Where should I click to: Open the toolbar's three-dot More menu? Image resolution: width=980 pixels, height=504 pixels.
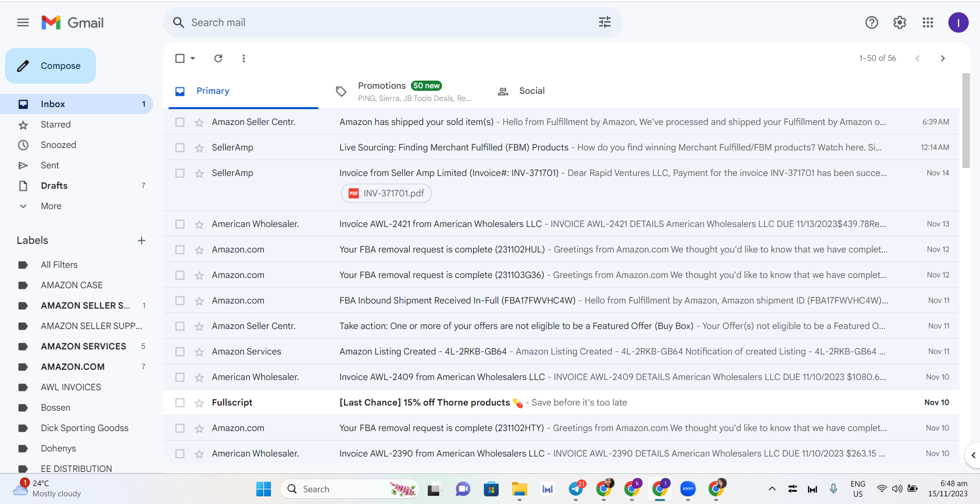pyautogui.click(x=243, y=58)
